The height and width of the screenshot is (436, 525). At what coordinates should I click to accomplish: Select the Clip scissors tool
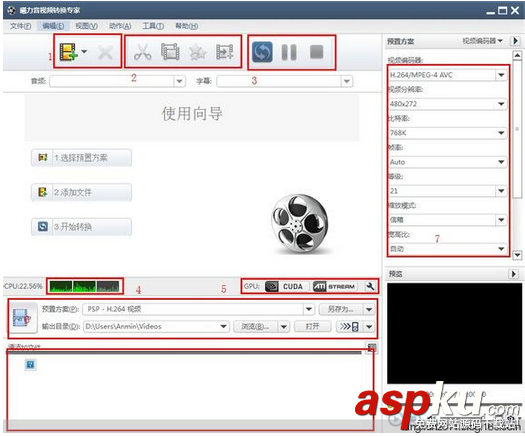coord(143,52)
